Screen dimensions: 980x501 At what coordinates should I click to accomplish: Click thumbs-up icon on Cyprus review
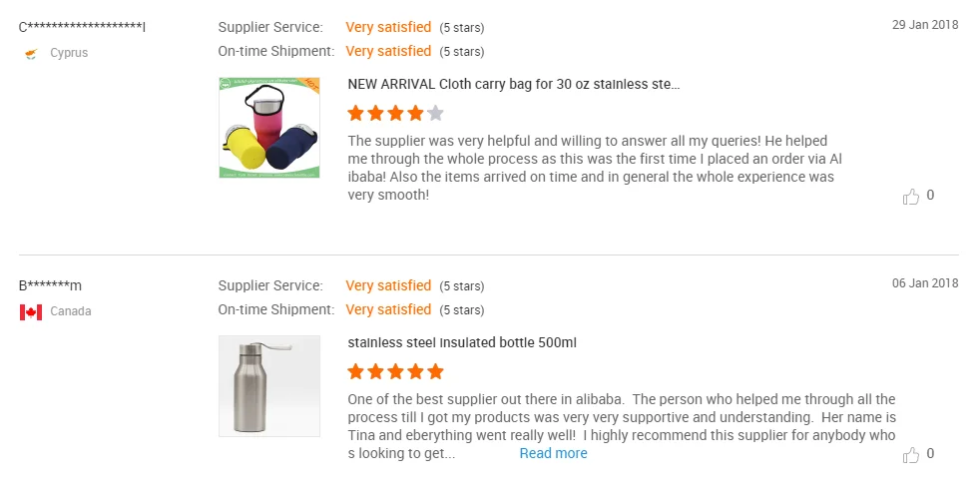pyautogui.click(x=910, y=197)
